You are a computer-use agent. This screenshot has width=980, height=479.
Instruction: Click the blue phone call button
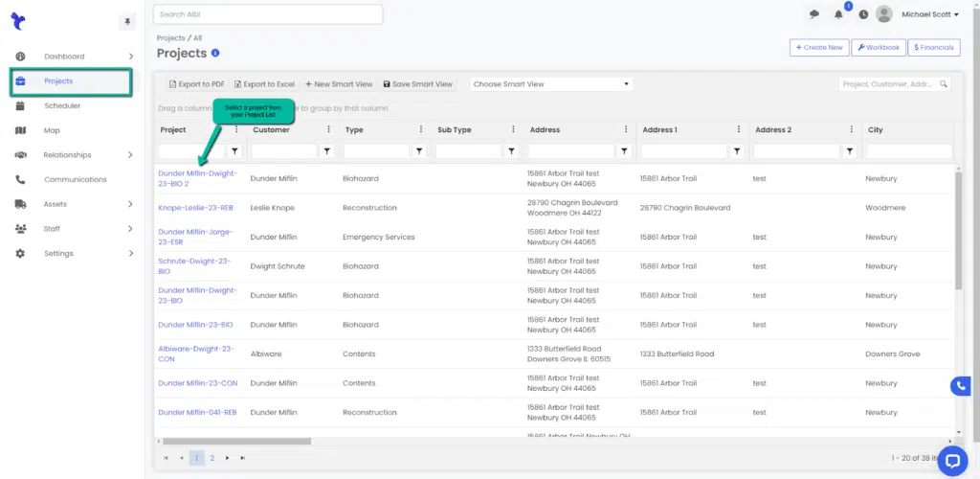tap(960, 386)
